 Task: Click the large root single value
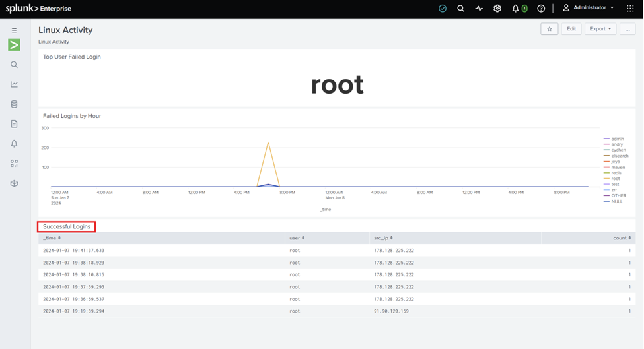coord(338,84)
